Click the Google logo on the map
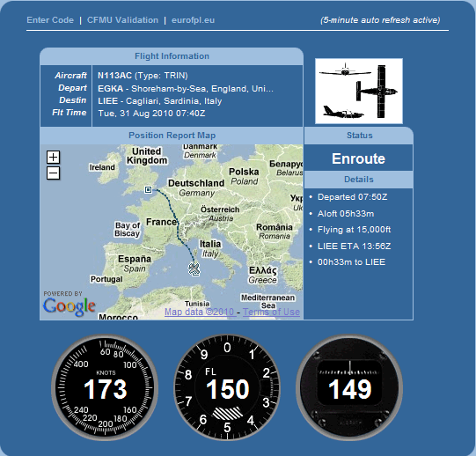Viewport: 476px width, 456px height. 70,306
